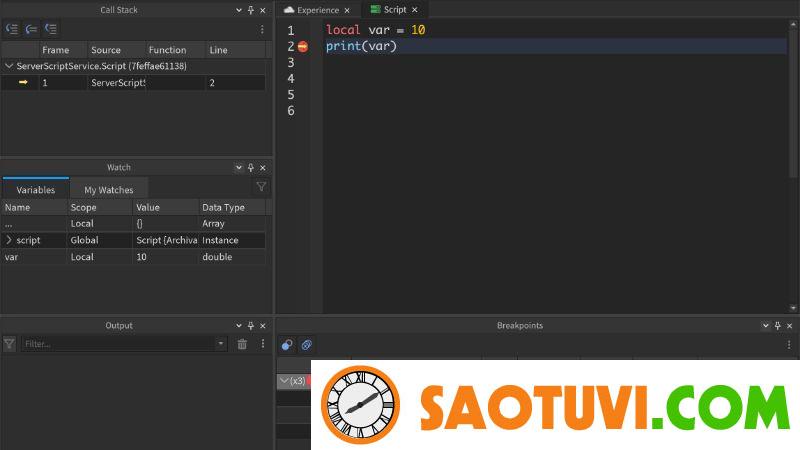Toggle the breakpoint on line 2
800x450 pixels.
point(303,47)
